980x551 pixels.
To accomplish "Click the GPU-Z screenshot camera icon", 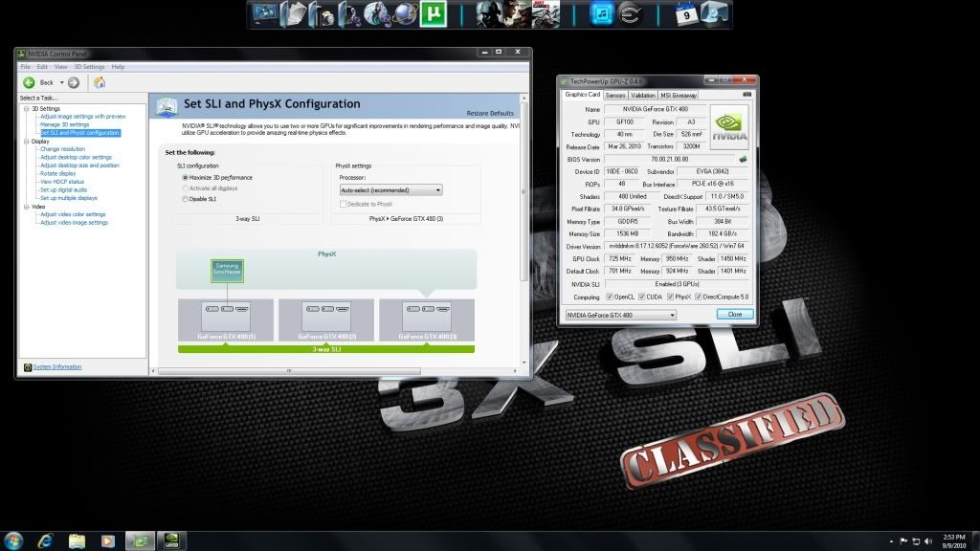I will coord(746,95).
